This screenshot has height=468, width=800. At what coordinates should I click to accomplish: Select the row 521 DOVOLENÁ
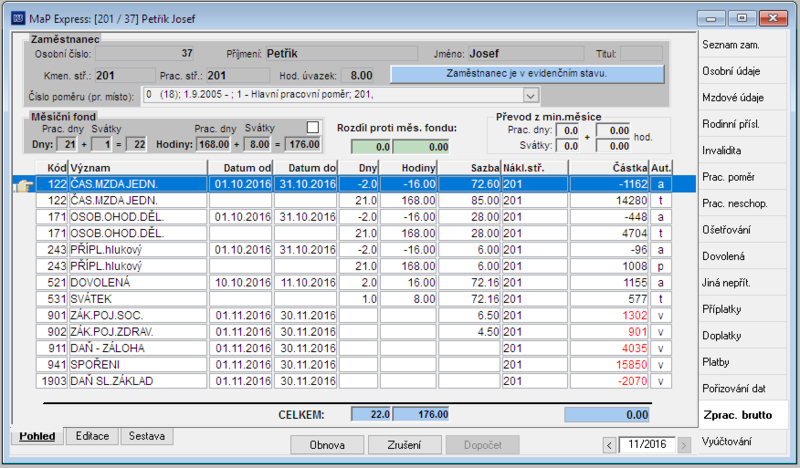pyautogui.click(x=354, y=283)
